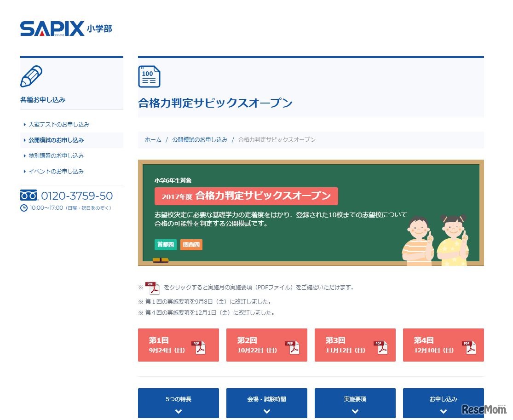Click the 第4回 12月10日(日) button
This screenshot has height=420, width=513.
tap(444, 345)
